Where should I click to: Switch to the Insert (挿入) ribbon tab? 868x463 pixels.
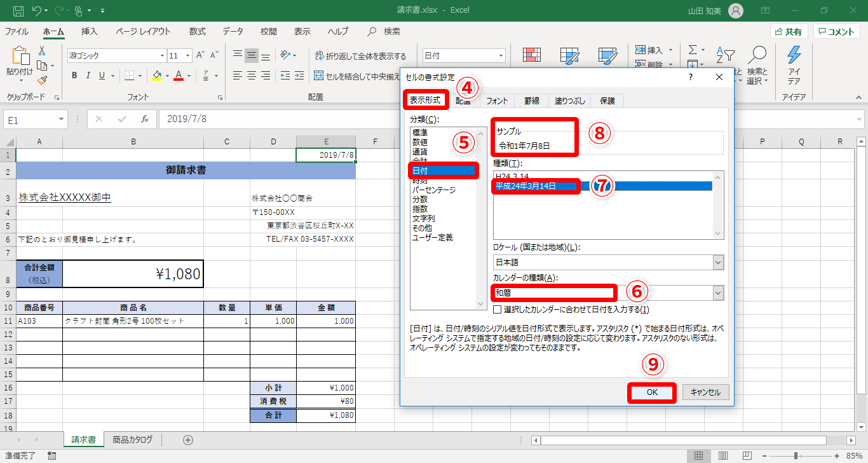click(90, 31)
